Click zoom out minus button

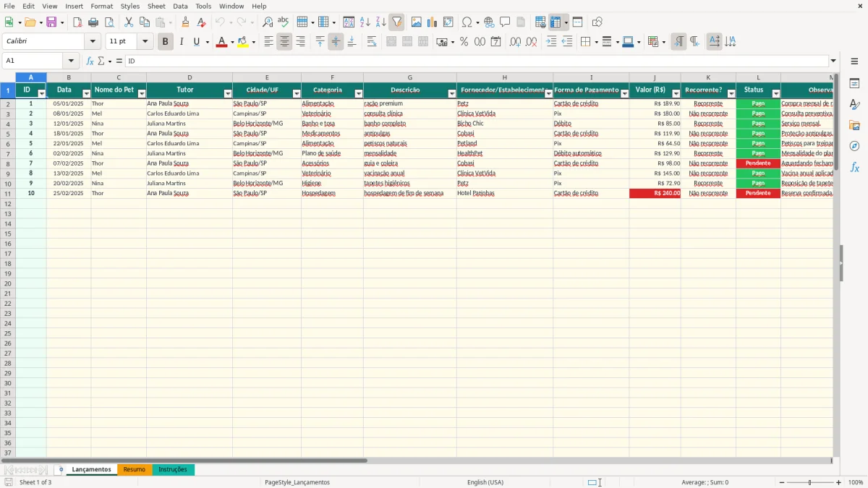point(782,482)
